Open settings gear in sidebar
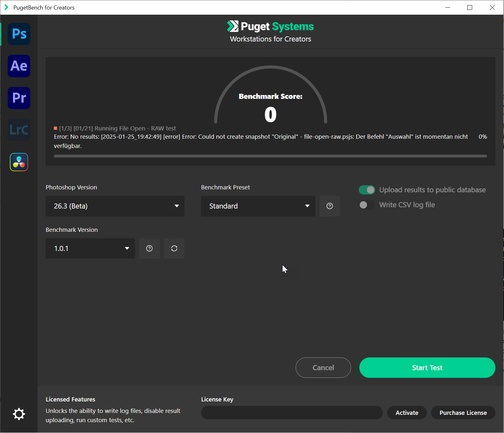The width and height of the screenshot is (504, 433). [x=19, y=414]
